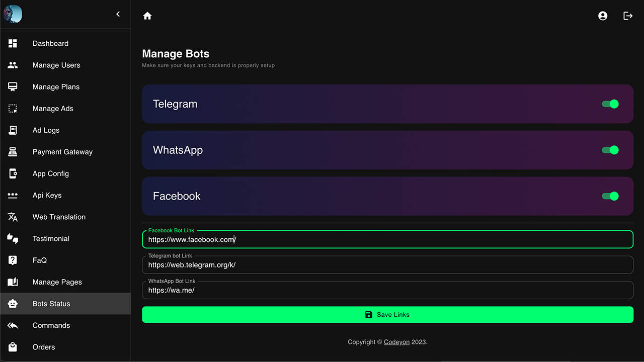Click the Orders shopping bag icon
Image resolution: width=644 pixels, height=362 pixels.
(x=13, y=347)
